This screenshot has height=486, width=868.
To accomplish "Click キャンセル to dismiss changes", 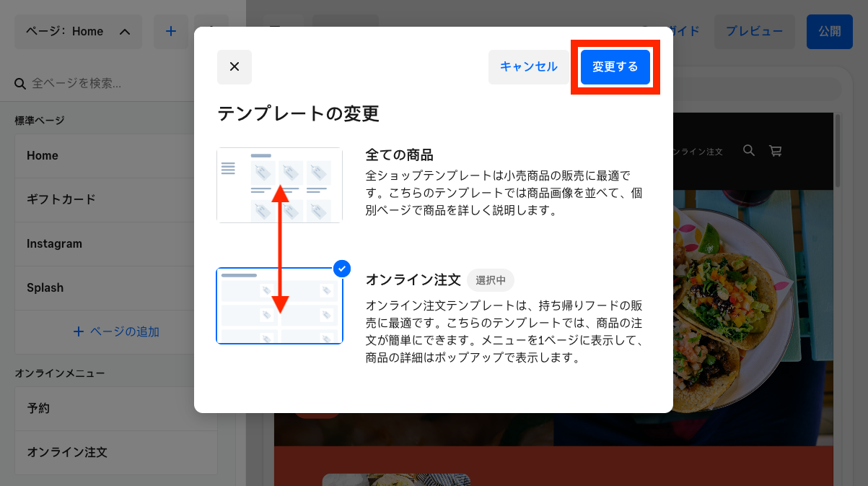I will pos(529,67).
